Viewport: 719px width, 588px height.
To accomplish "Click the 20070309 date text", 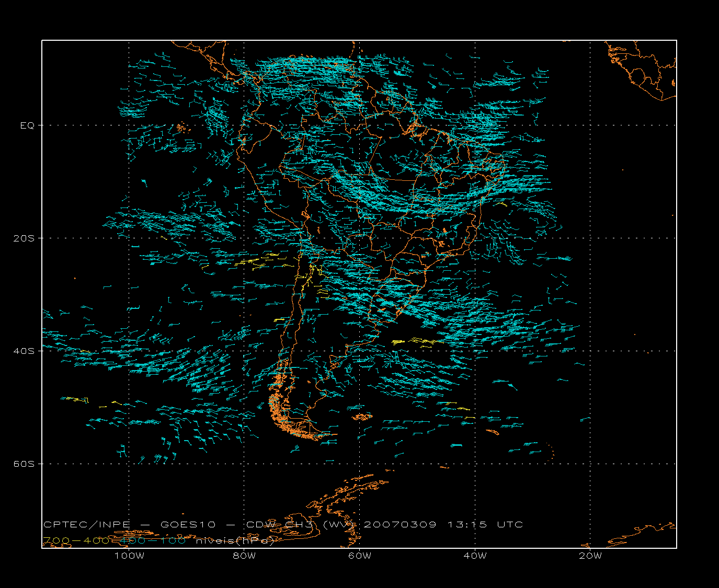I will click(x=400, y=524).
